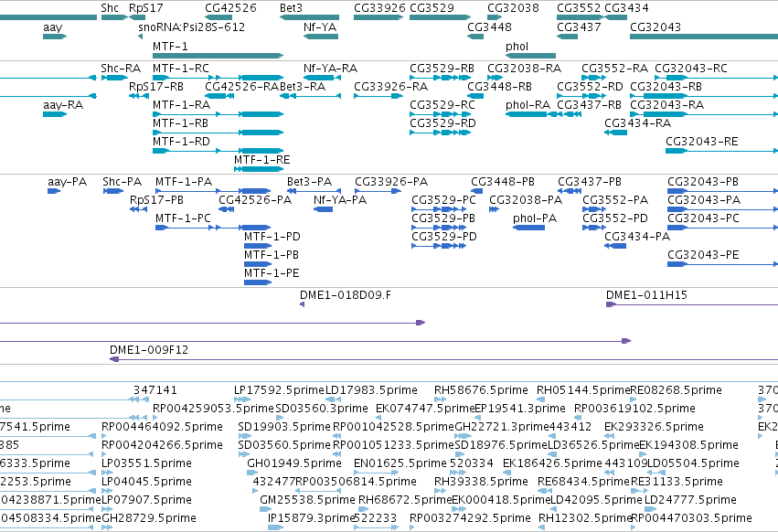Select the CG3529-RD transcript label
Image resolution: width=778 pixels, height=532 pixels.
tap(442, 123)
